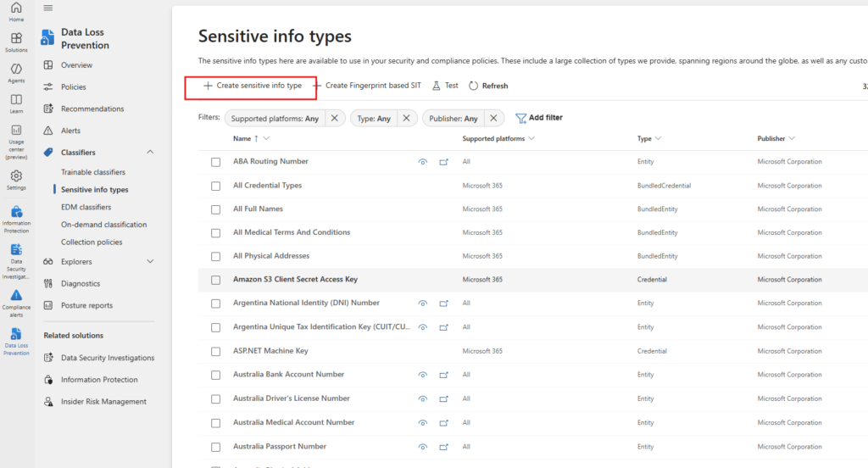Select the All Full Names row checkbox
This screenshot has width=868, height=468.
pyautogui.click(x=215, y=209)
